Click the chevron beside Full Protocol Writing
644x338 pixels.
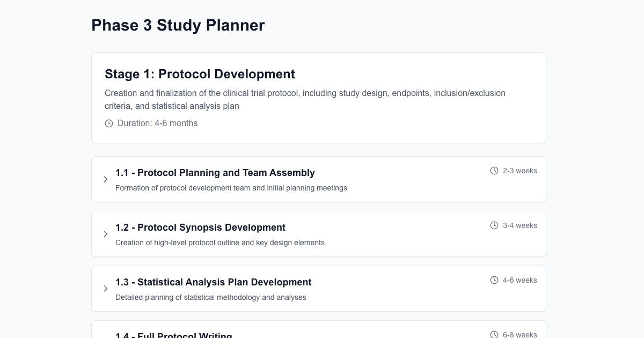(106, 336)
